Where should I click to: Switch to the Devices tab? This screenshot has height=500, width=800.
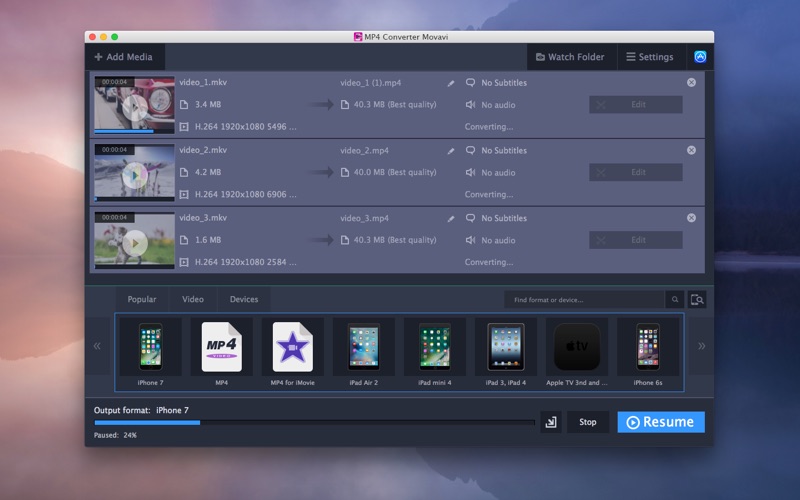244,299
